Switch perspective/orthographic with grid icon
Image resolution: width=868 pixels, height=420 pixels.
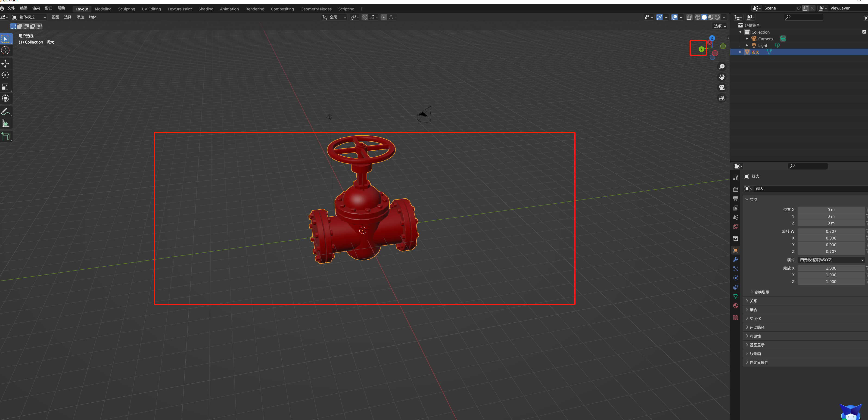[x=722, y=98]
